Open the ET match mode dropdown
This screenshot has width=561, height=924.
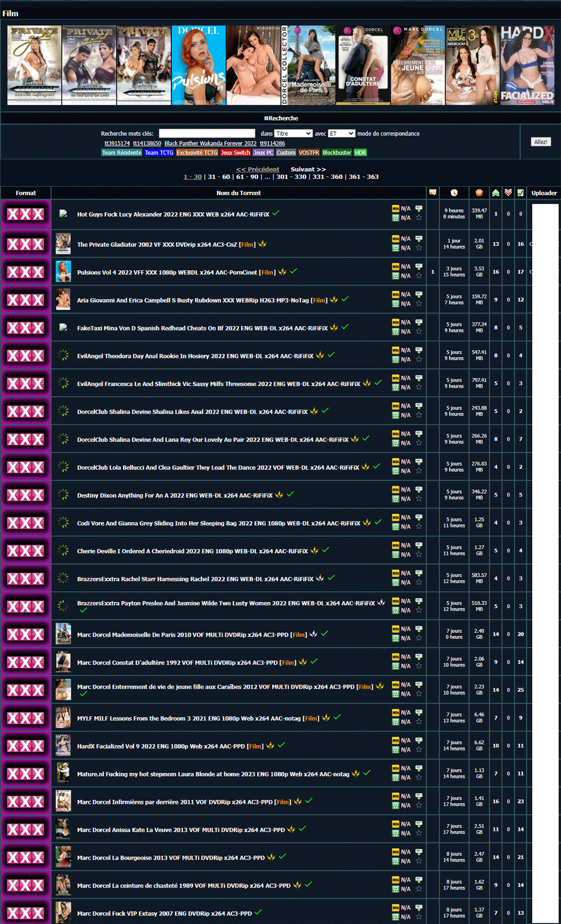(x=341, y=134)
